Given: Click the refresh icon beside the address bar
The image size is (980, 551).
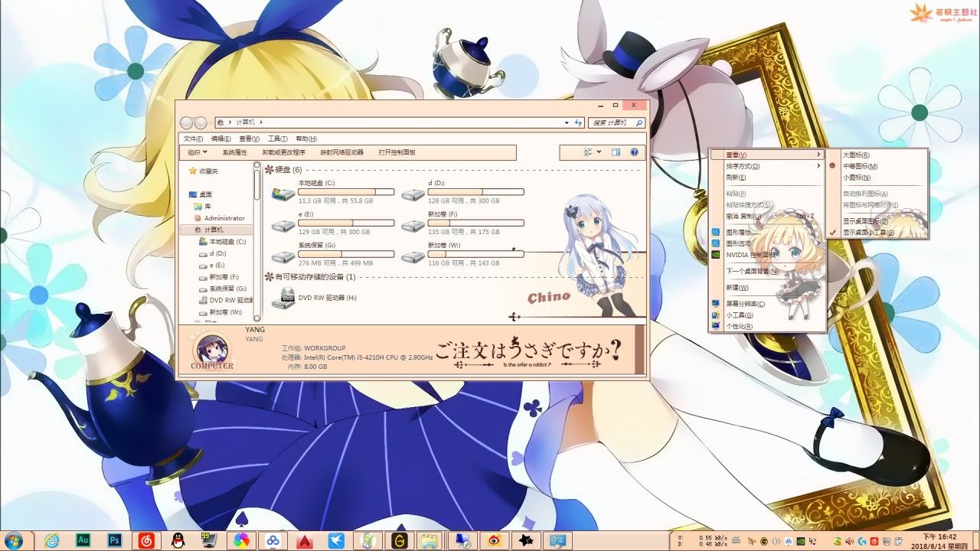Looking at the screenshot, I should coord(578,122).
